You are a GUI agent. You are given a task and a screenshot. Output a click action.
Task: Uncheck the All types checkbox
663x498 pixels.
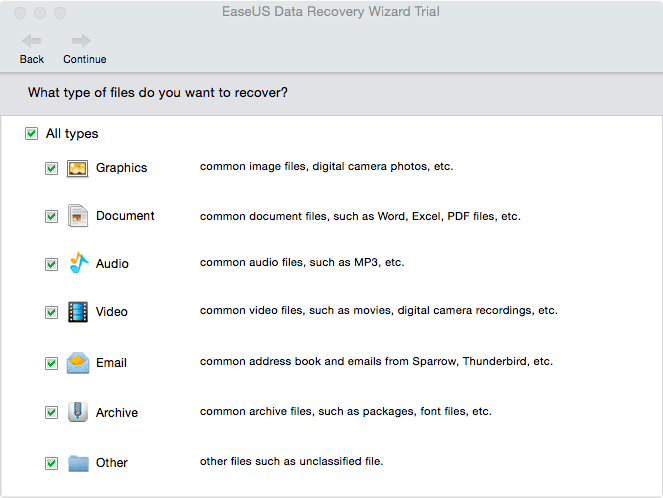tap(31, 134)
